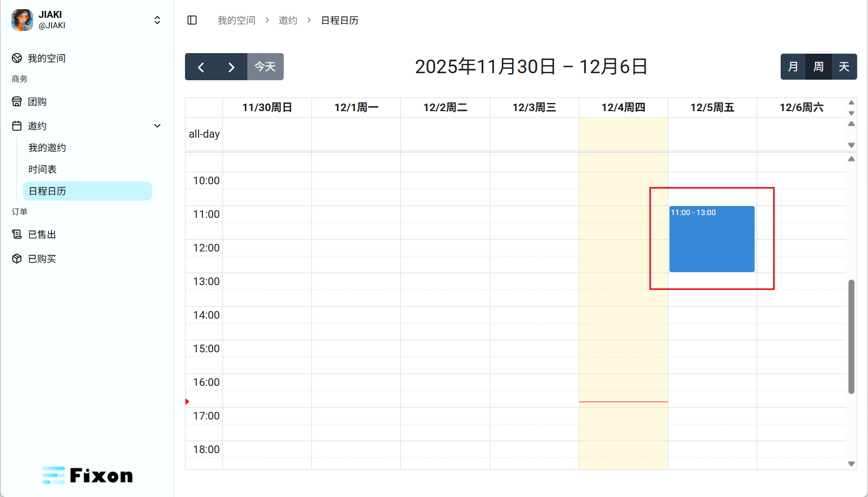The height and width of the screenshot is (497, 868).
Task: Switch to 天 day view
Action: tap(844, 67)
